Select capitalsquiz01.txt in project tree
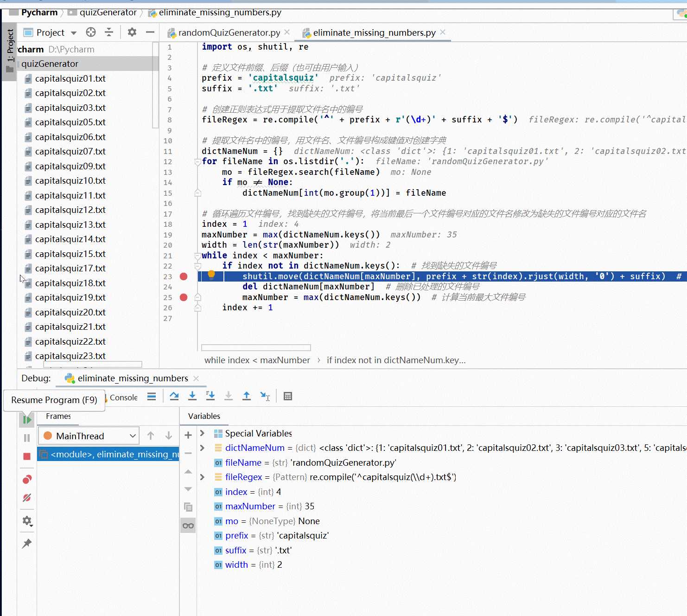The width and height of the screenshot is (687, 616). pos(70,78)
